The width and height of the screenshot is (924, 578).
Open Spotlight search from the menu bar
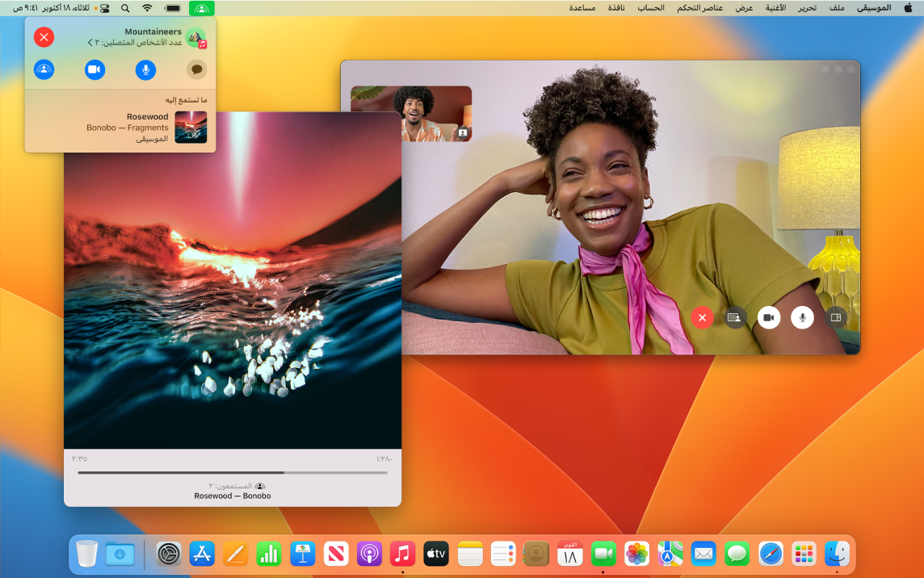point(124,8)
